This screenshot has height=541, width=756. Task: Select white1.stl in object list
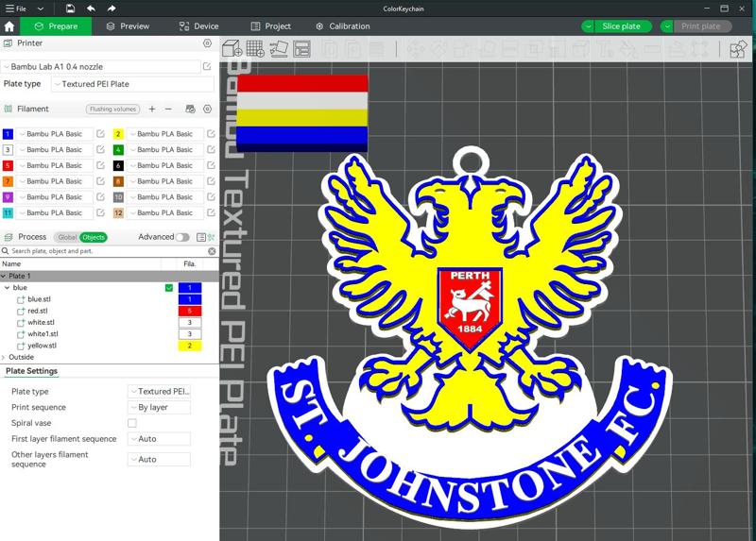(43, 334)
